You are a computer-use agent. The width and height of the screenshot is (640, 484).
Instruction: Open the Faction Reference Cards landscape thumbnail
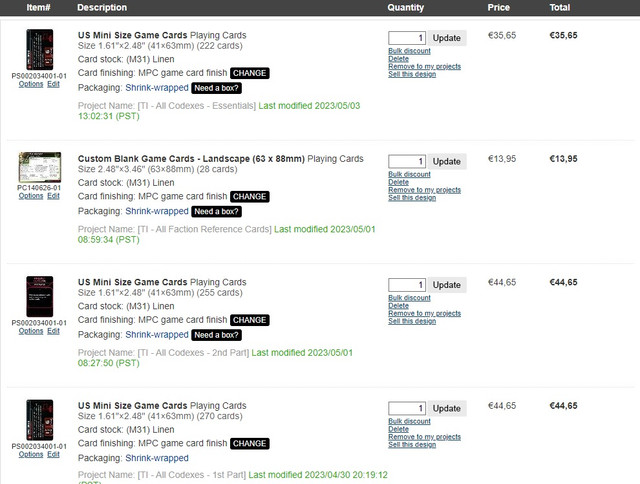pos(40,167)
